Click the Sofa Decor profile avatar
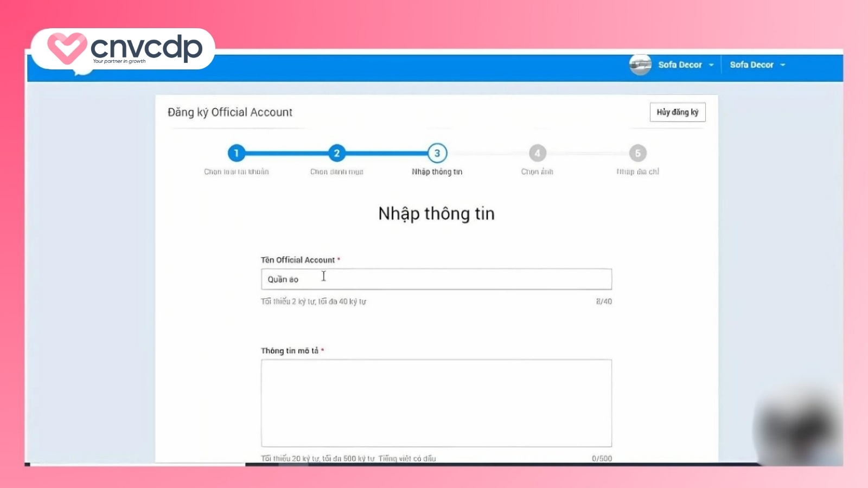The image size is (868, 488). (x=640, y=65)
